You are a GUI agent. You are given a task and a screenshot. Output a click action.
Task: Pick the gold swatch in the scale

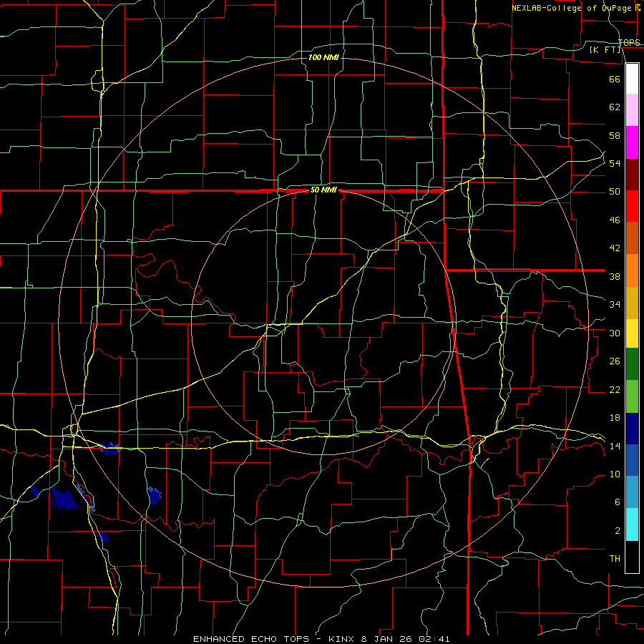pos(632,303)
